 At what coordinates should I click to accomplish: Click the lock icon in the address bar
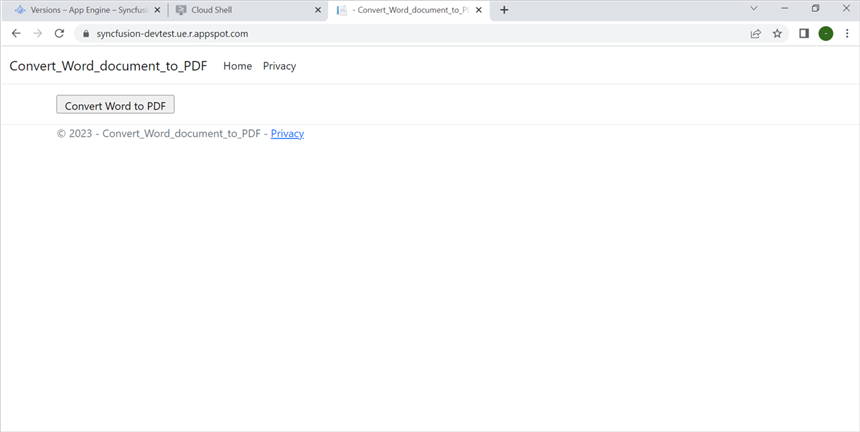(86, 33)
